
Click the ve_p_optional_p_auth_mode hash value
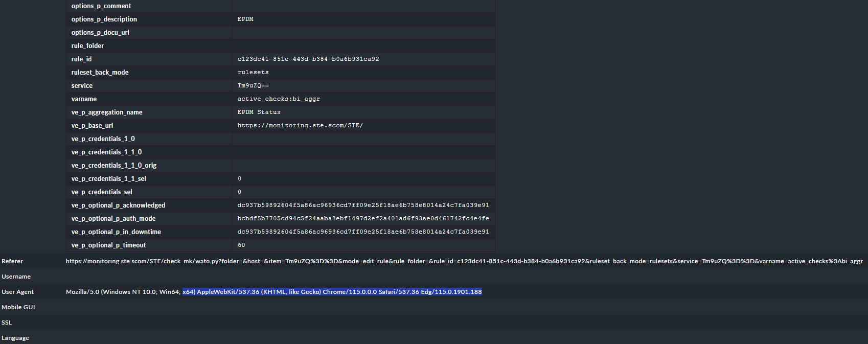tap(363, 219)
